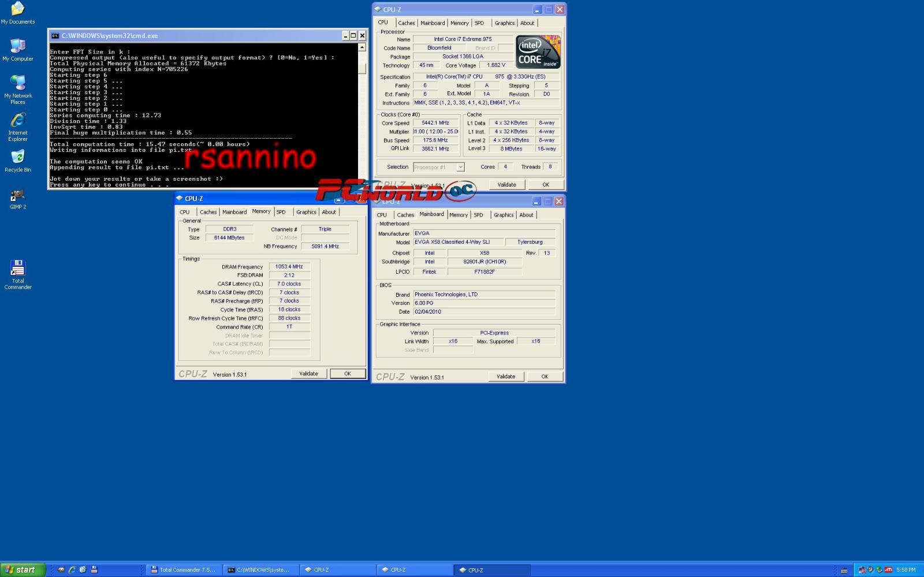Click the CAS# Latency 7.0 clocks value
This screenshot has width=924, height=577.
click(289, 284)
